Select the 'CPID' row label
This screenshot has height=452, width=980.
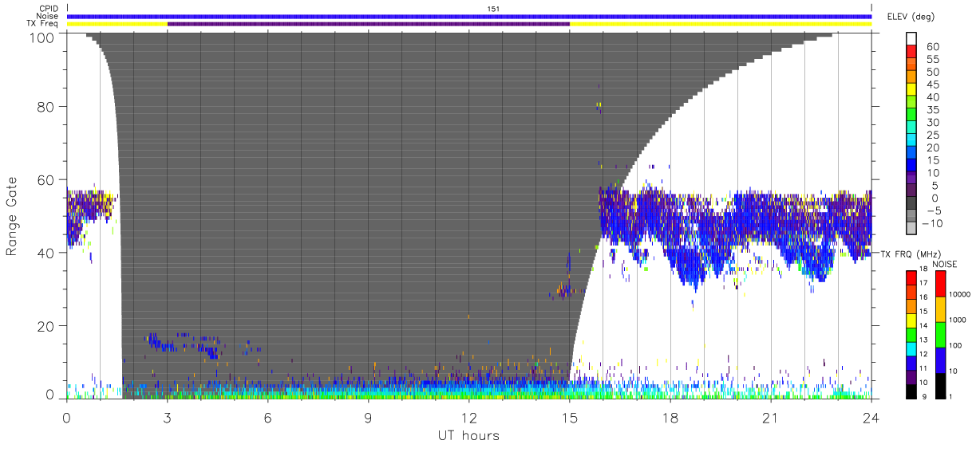tap(49, 9)
